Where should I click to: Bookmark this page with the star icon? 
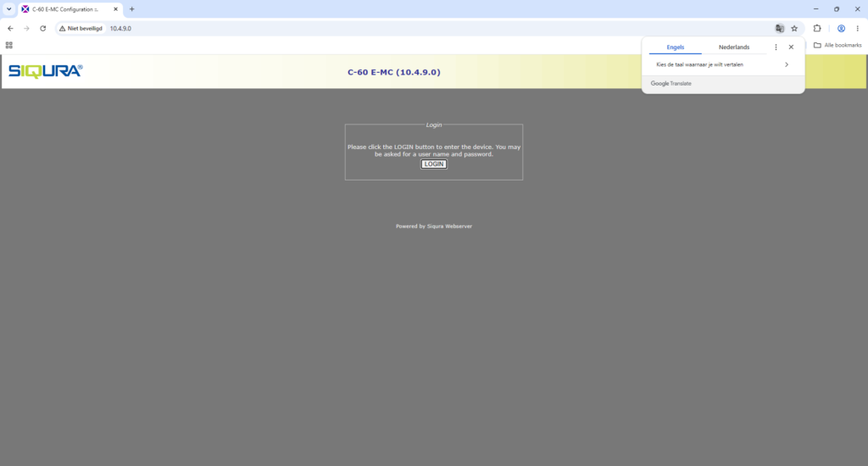[794, 28]
